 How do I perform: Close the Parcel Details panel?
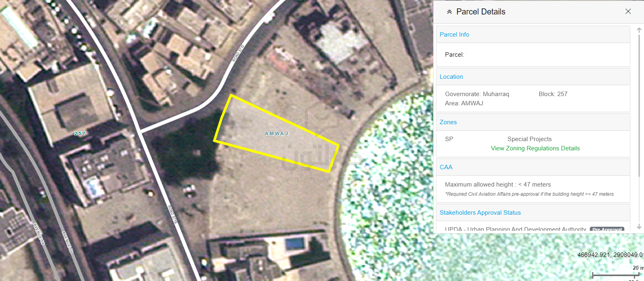click(x=628, y=12)
